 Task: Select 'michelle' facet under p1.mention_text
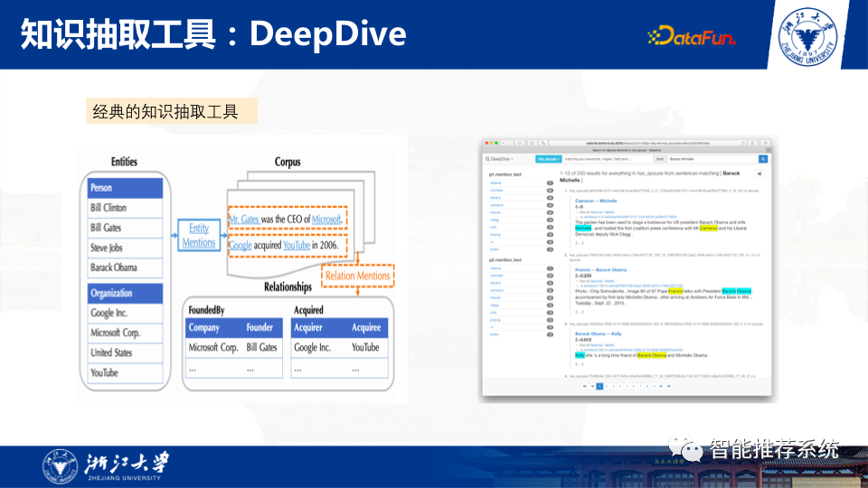tap(496, 191)
